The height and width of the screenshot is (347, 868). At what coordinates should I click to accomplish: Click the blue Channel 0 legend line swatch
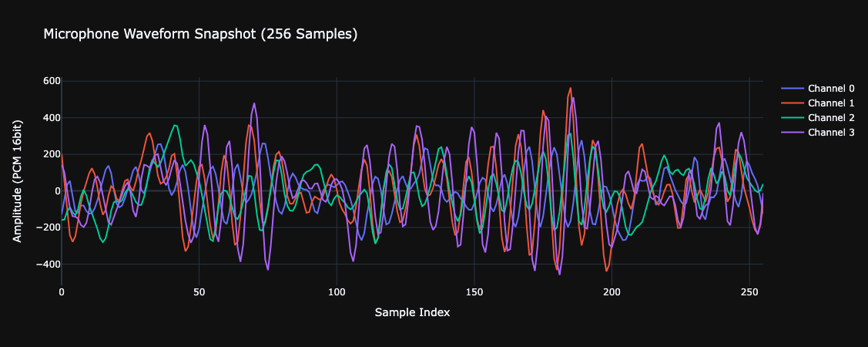click(x=793, y=88)
